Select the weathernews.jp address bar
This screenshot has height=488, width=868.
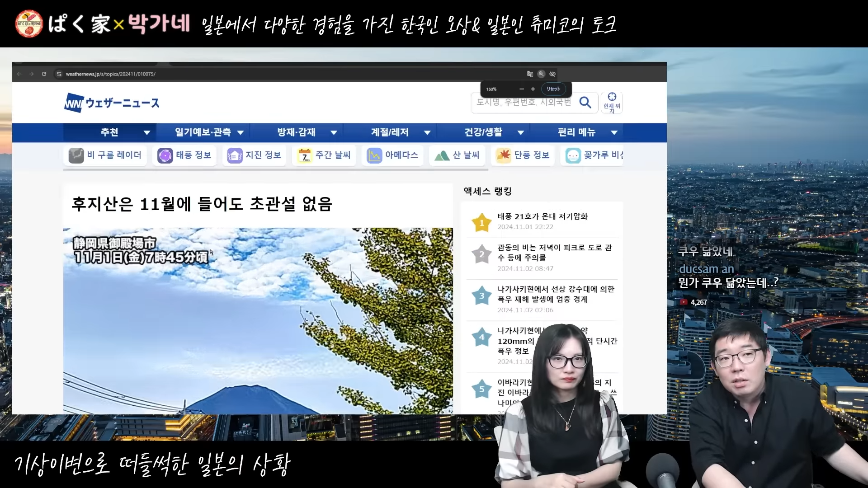coord(111,74)
